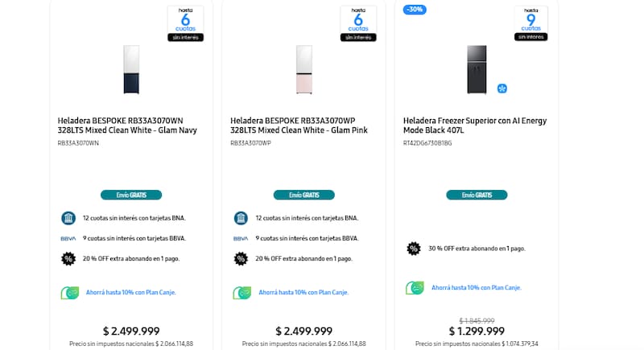Open the Black 407L refrigerator image
This screenshot has height=350, width=644.
click(x=477, y=69)
